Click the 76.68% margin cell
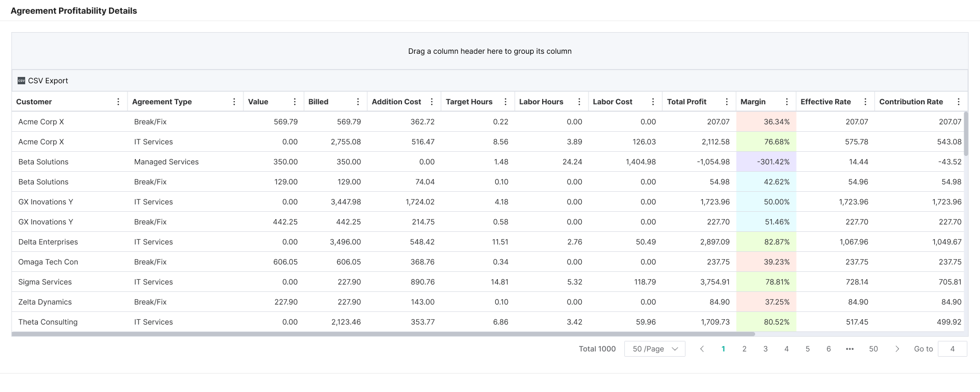 (766, 142)
